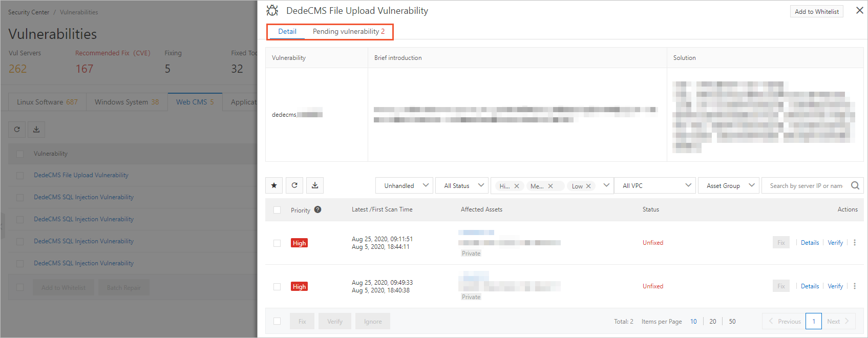Click the Recommended Fix (CVE) 167 count
Viewport: 868px width, 338px height.
pyautogui.click(x=84, y=69)
